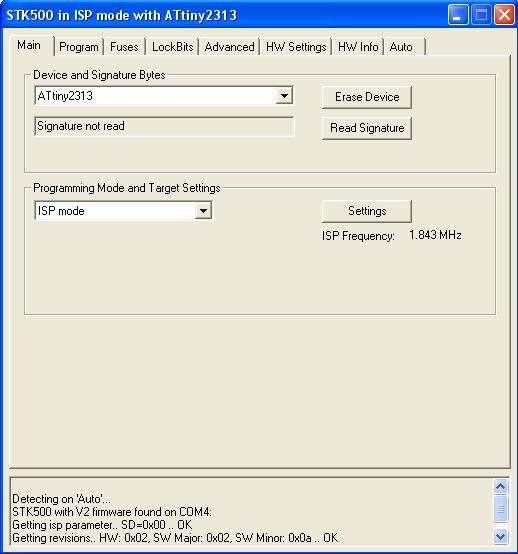Click the log scrollbar thumb
Screen dimensions: 518x554
coord(500,508)
